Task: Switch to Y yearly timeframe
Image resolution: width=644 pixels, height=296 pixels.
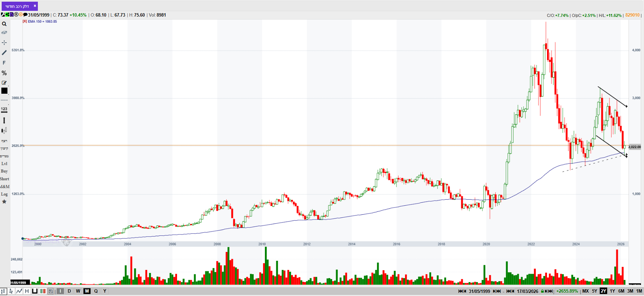Action: 105,291
